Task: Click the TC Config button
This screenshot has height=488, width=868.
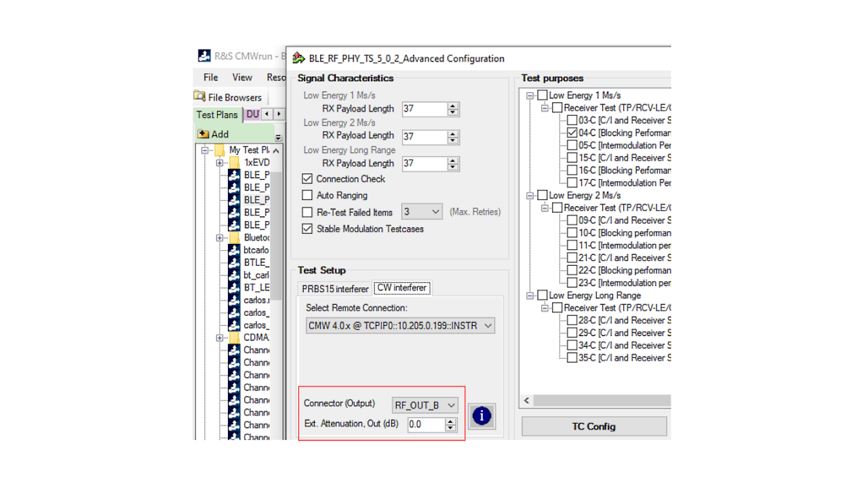Action: 594,426
